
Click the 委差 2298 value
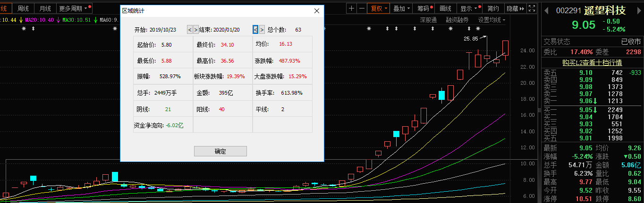pos(633,52)
